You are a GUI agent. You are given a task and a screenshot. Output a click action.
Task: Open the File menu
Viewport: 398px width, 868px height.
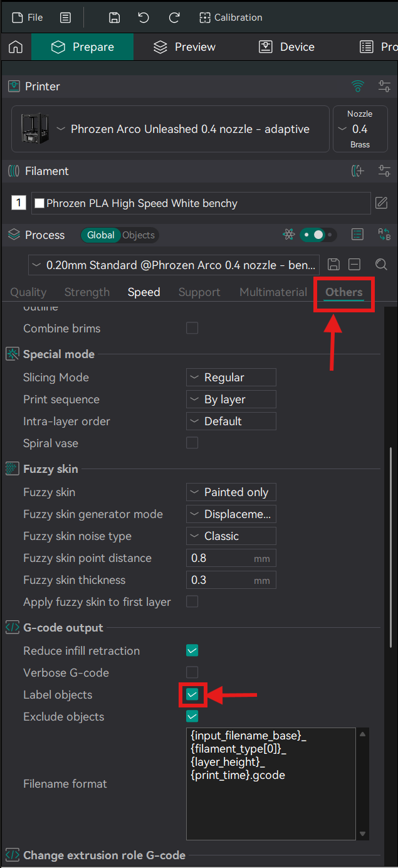[x=28, y=18]
